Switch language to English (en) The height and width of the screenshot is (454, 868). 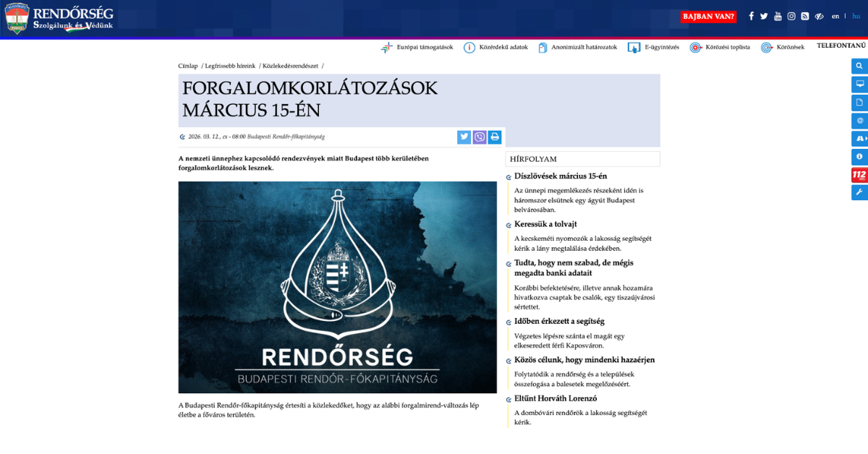click(x=835, y=17)
